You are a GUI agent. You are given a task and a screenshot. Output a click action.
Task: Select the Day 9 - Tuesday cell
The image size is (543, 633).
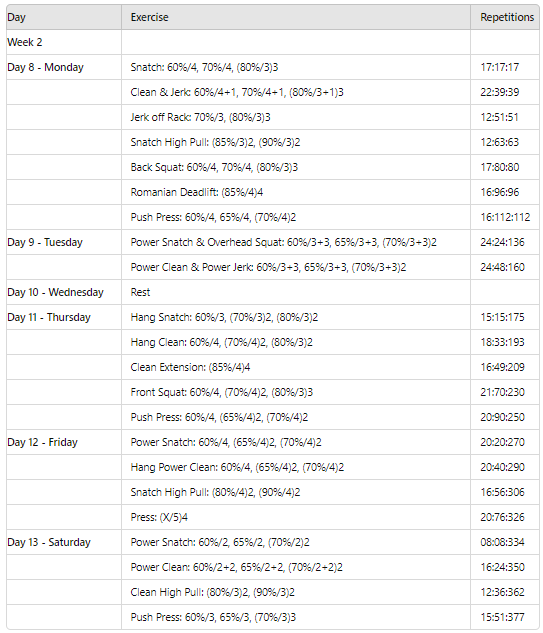(x=64, y=242)
